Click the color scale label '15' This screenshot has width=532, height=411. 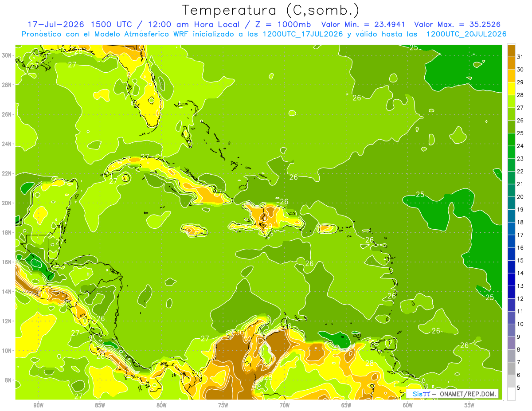(x=520, y=260)
